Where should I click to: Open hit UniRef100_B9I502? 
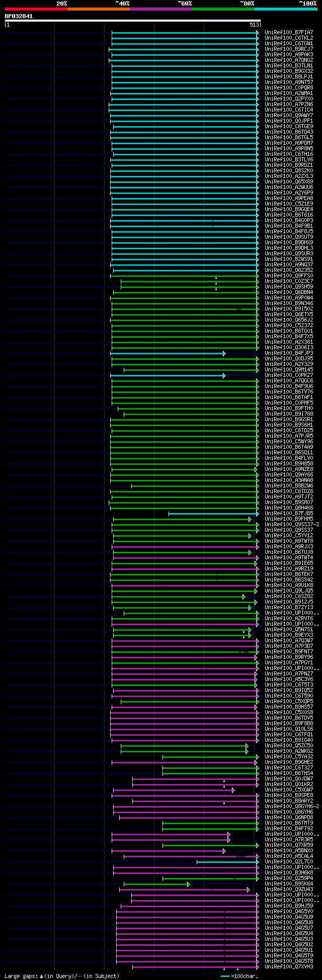[x=289, y=309]
